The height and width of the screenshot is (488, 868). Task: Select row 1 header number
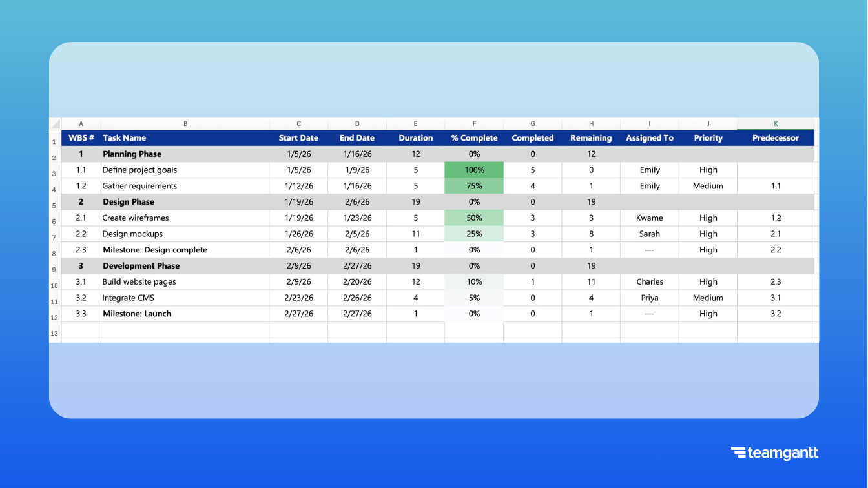click(54, 141)
